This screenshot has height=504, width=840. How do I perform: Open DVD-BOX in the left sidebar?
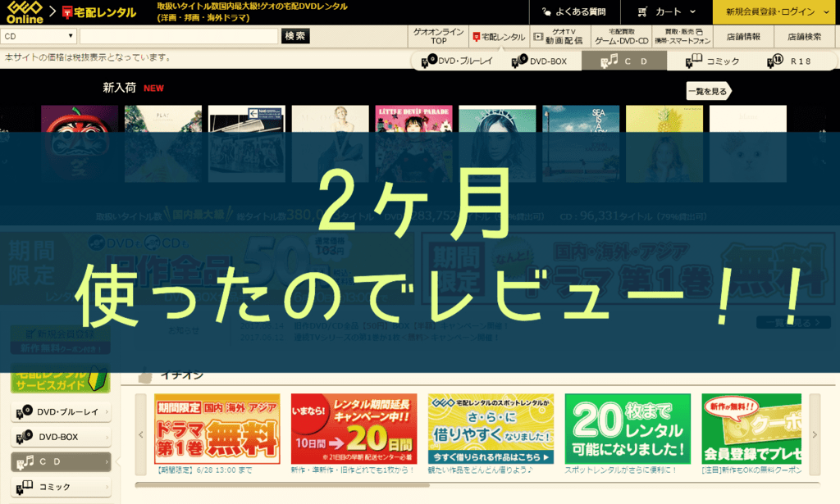point(61,437)
